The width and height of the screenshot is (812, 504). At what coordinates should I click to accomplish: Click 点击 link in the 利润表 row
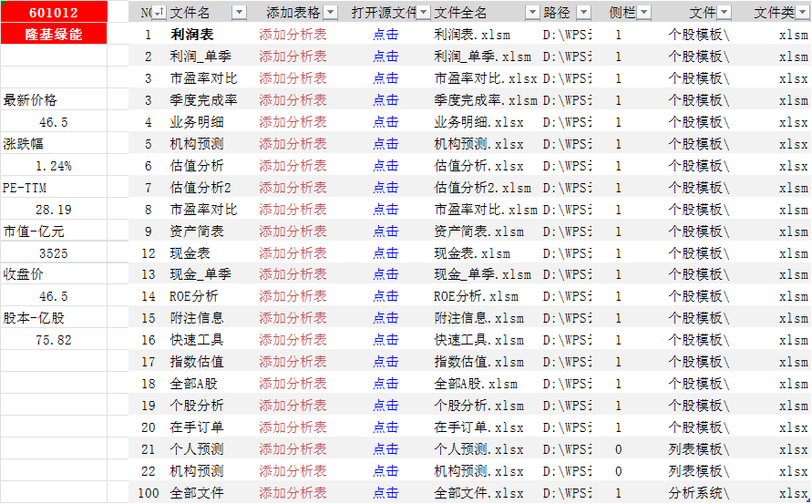(x=385, y=35)
